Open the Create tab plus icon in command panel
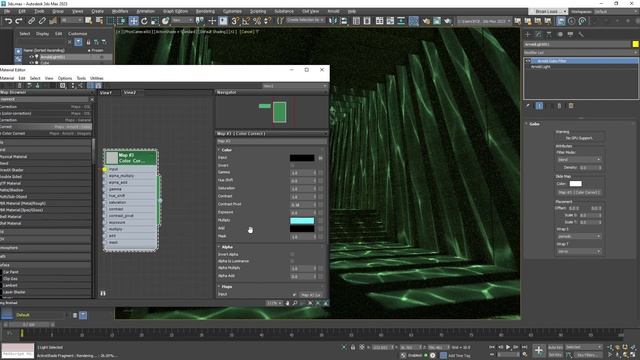The image size is (640, 360). (x=528, y=34)
